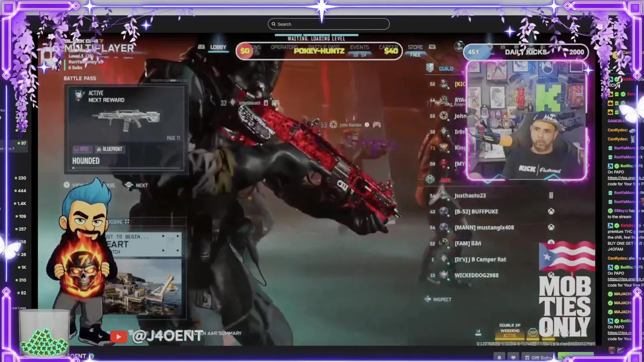Click the BATTLE PASS heading
Screen dimensions: 644x362
point(79,78)
